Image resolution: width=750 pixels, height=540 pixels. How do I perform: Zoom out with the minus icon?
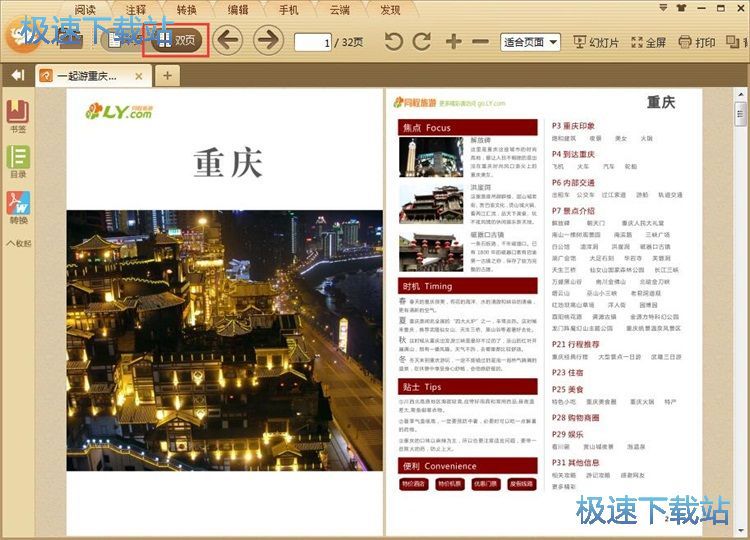coord(480,42)
